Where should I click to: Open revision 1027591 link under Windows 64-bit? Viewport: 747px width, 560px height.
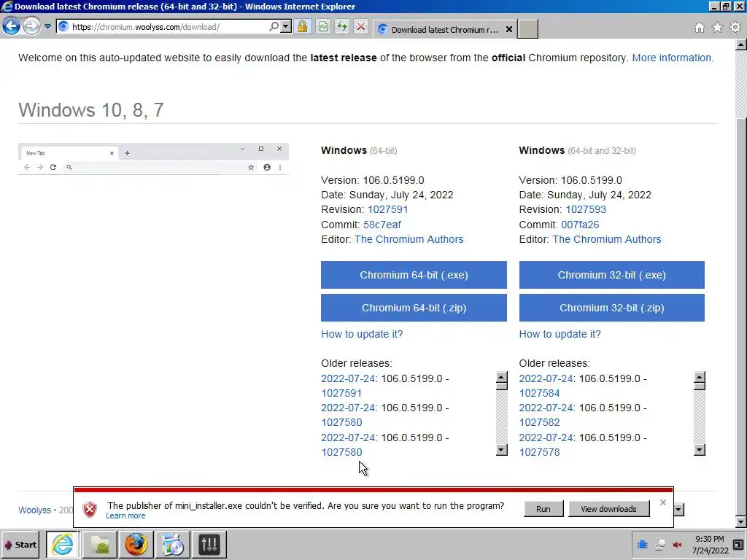388,209
